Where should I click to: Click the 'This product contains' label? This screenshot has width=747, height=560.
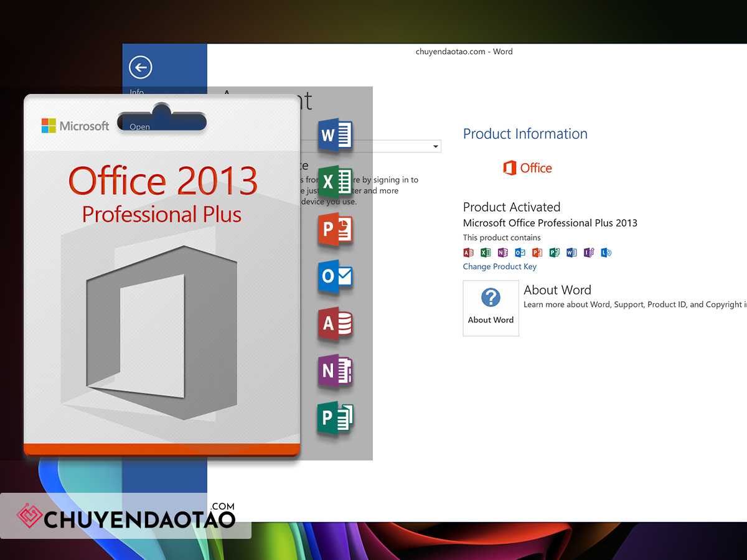pos(502,238)
